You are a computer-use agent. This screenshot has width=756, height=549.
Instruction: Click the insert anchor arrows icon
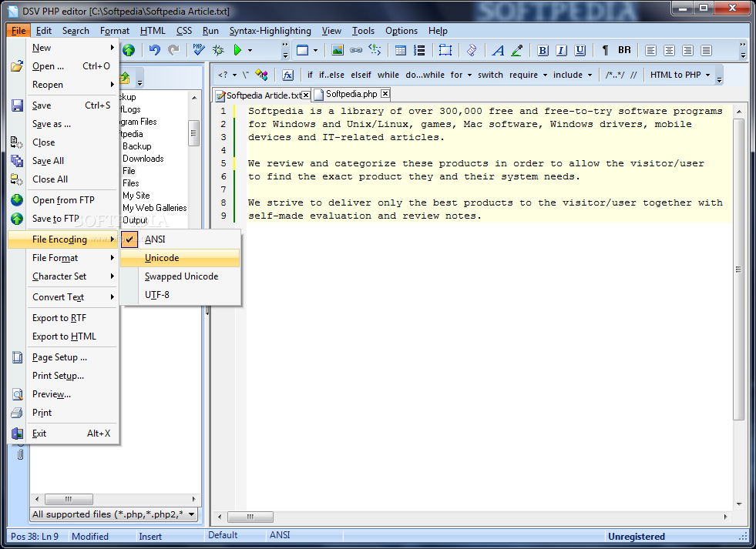[375, 49]
